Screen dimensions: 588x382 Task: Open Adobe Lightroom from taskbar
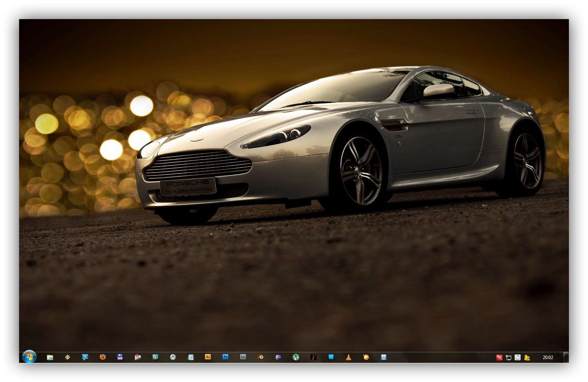pos(243,357)
